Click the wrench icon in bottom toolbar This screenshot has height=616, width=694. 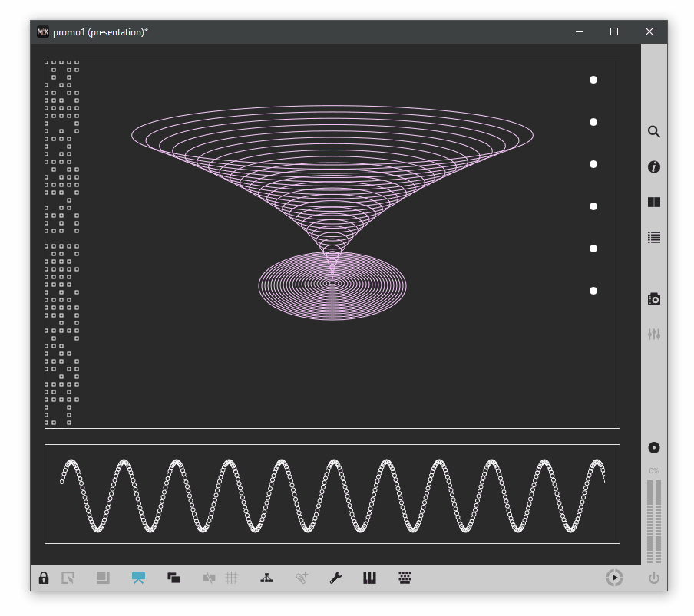coord(335,578)
